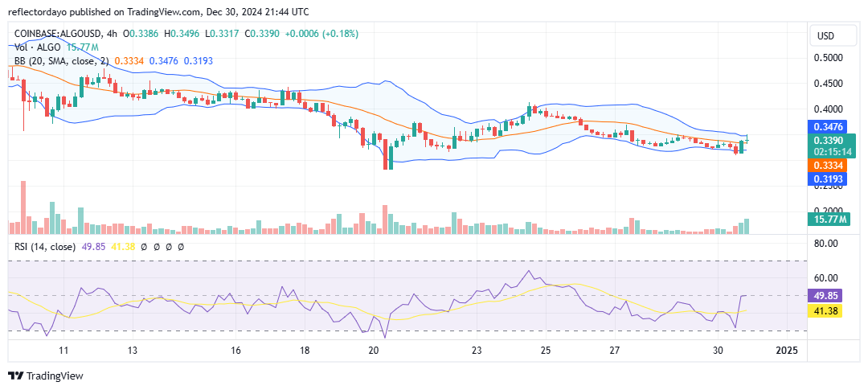
Task: Click the blue 0.3193 price axis tag
Action: [x=826, y=179]
